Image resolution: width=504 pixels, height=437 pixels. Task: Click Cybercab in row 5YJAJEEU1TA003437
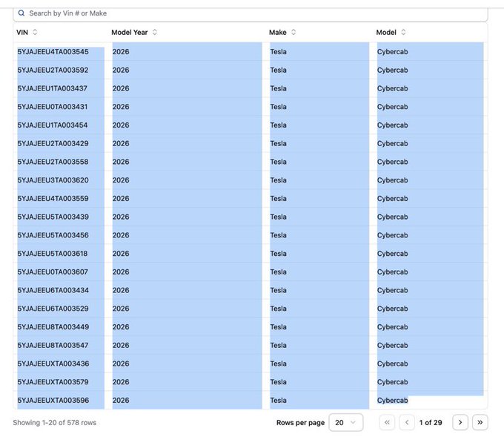[393, 88]
